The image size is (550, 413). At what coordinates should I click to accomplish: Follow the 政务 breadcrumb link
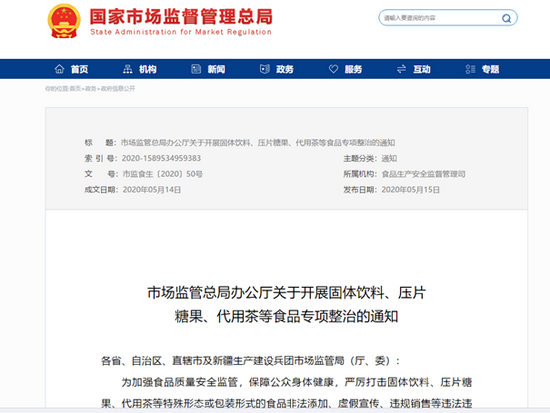click(90, 89)
